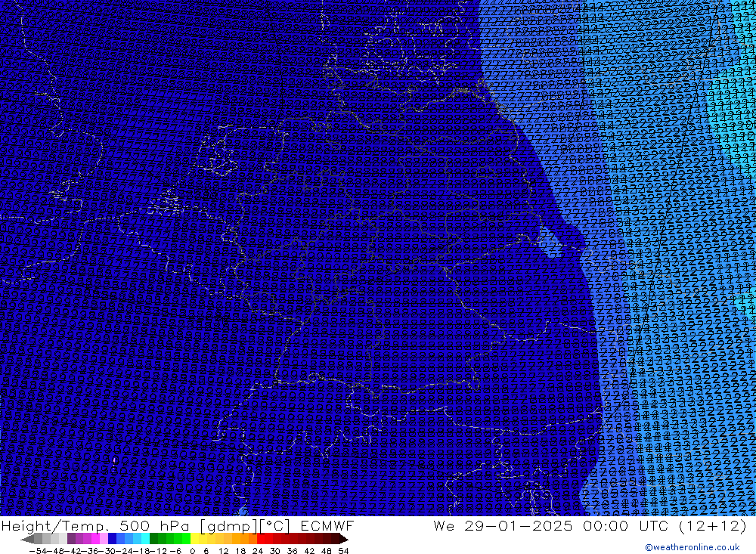This screenshot has height=554, width=756.
Task: Click the positive '54' legend value
Action: tap(343, 551)
